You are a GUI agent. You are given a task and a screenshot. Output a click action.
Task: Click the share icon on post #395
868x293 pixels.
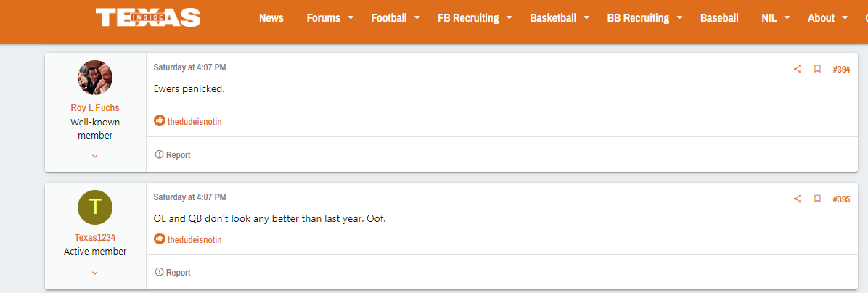[x=797, y=199]
